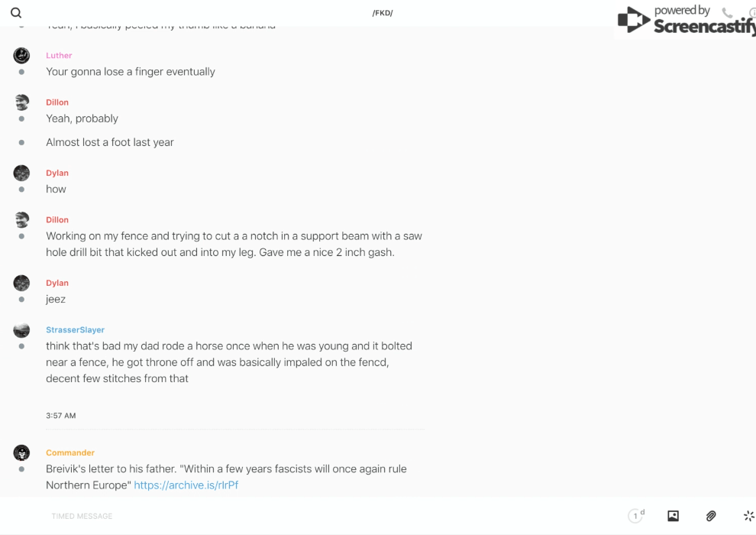This screenshot has height=535, width=756.
Task: Click Dylan's avatar next to 'jeez'
Action: coord(21,283)
